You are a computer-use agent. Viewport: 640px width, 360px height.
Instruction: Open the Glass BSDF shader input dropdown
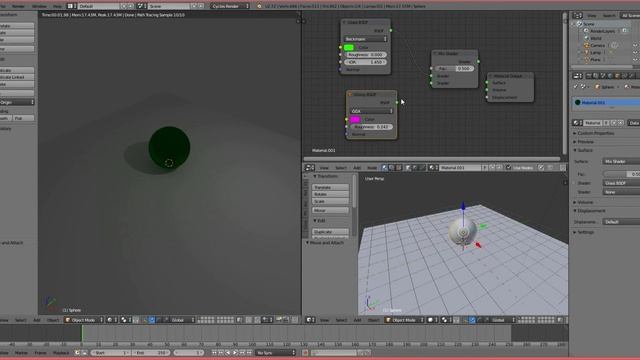621,183
